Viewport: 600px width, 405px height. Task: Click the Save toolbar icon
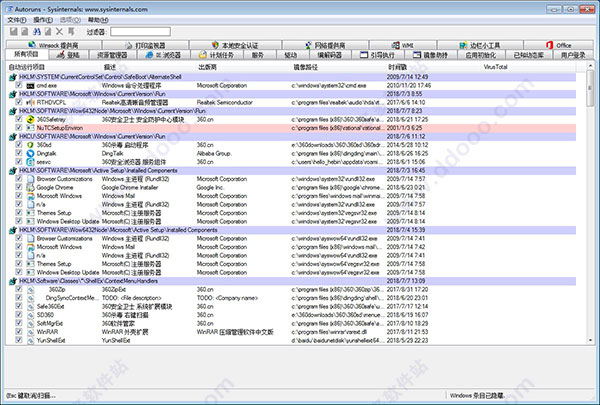point(13,32)
